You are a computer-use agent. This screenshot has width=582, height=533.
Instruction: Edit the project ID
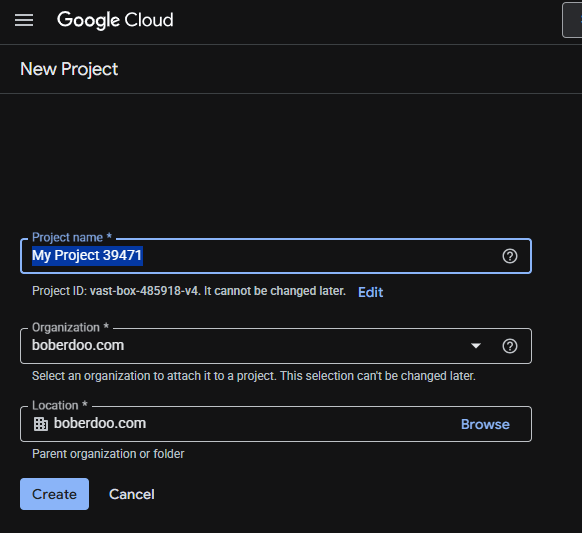tap(370, 292)
